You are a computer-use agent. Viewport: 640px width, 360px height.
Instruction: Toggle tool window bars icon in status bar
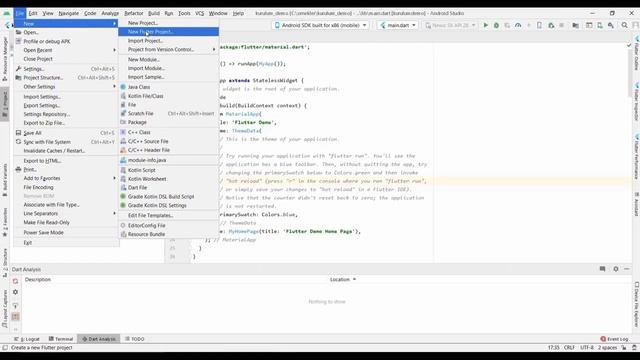tap(5, 348)
